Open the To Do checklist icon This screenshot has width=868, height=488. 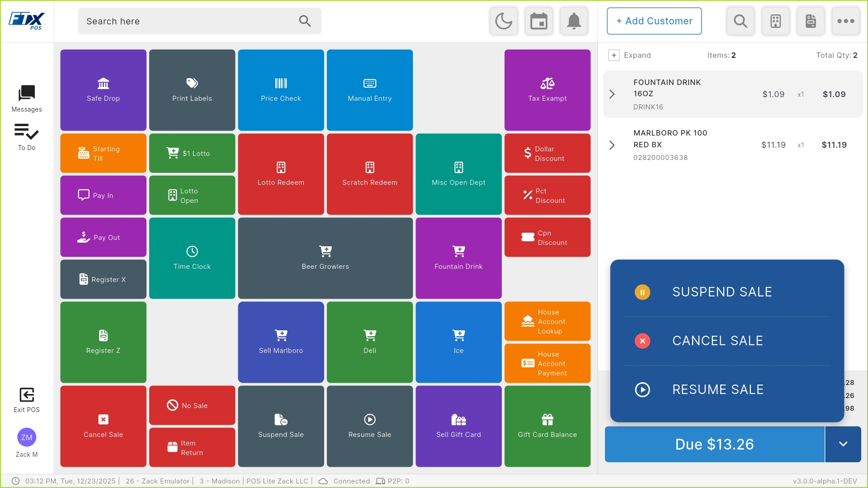(27, 137)
